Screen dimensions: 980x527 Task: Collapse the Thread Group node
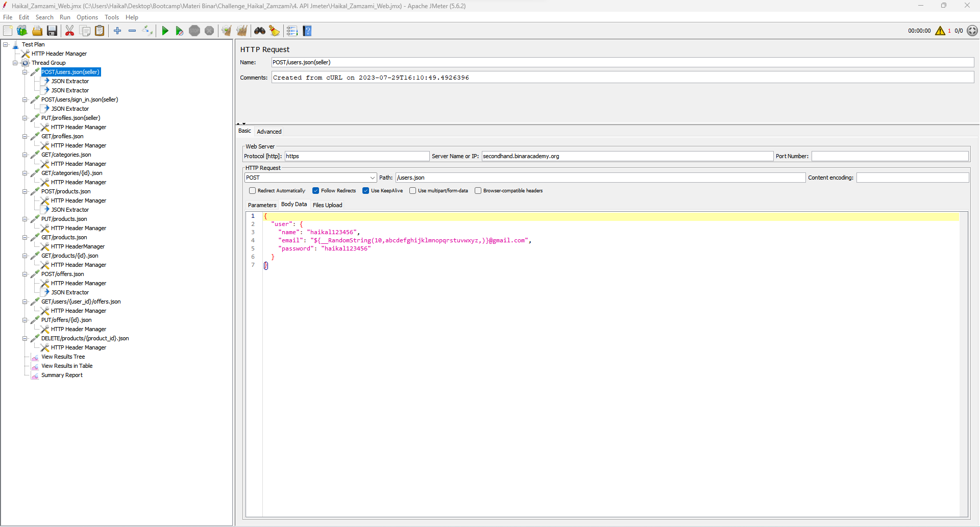[x=15, y=63]
